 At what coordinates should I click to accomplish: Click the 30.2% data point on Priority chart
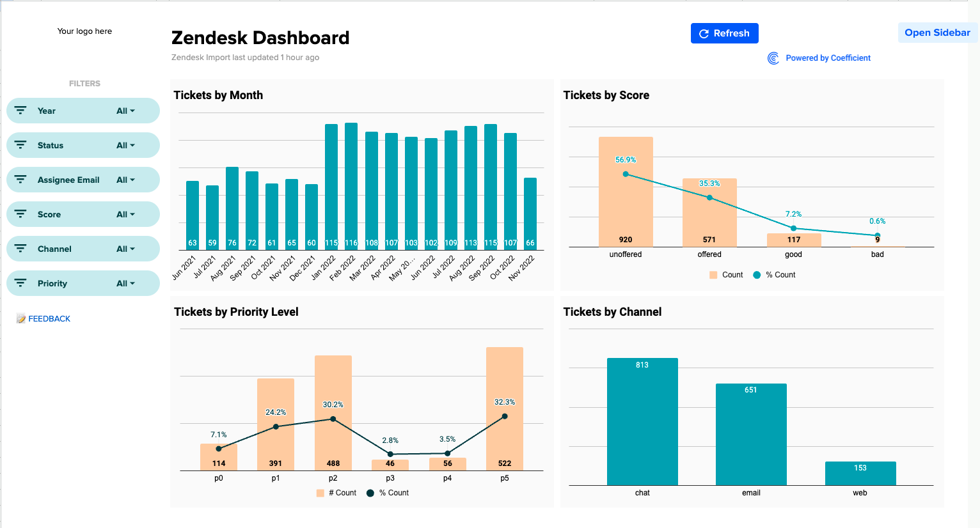(x=333, y=419)
